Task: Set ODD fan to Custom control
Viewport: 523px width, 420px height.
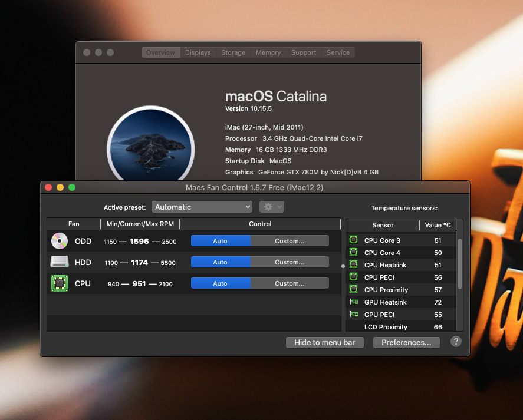Action: pos(290,241)
